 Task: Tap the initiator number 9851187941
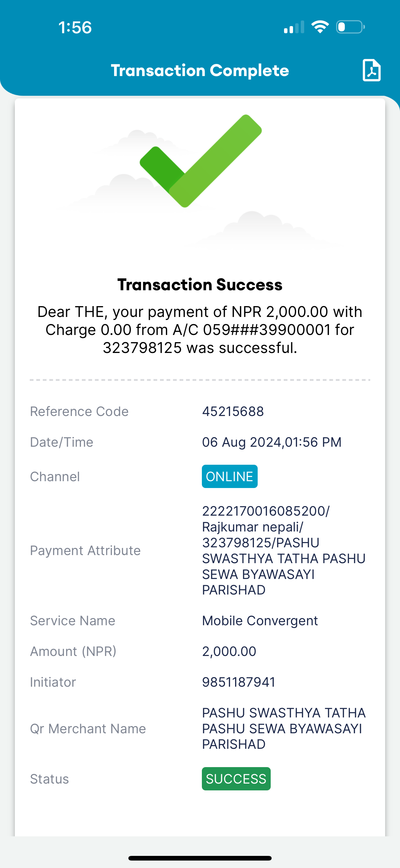[239, 682]
